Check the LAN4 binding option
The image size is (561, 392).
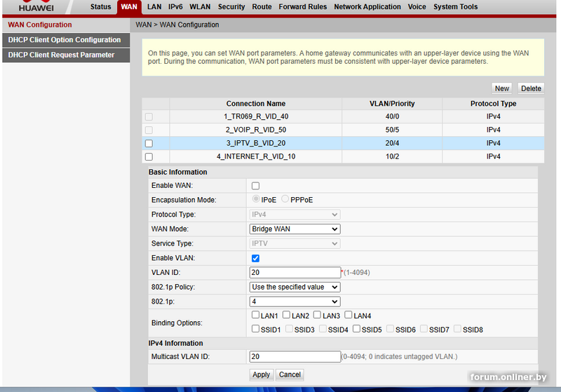tap(349, 316)
